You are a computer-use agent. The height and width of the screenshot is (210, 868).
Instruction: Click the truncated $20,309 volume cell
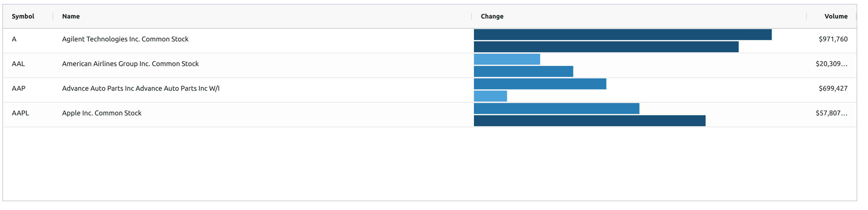pyautogui.click(x=831, y=64)
